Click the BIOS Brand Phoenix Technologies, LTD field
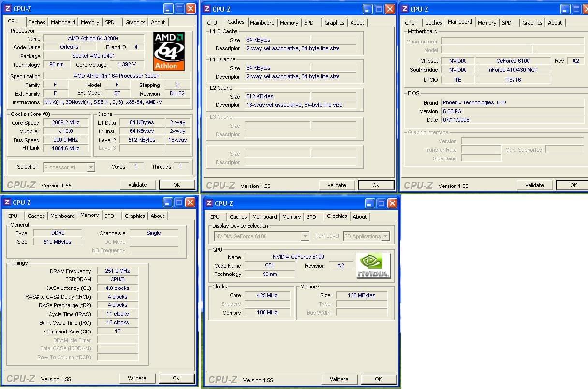 point(513,102)
